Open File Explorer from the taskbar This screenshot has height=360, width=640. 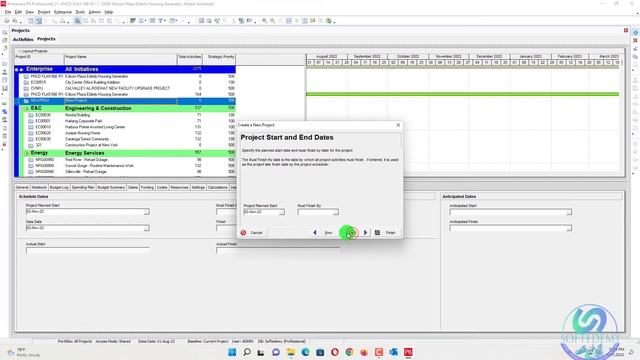[291, 352]
